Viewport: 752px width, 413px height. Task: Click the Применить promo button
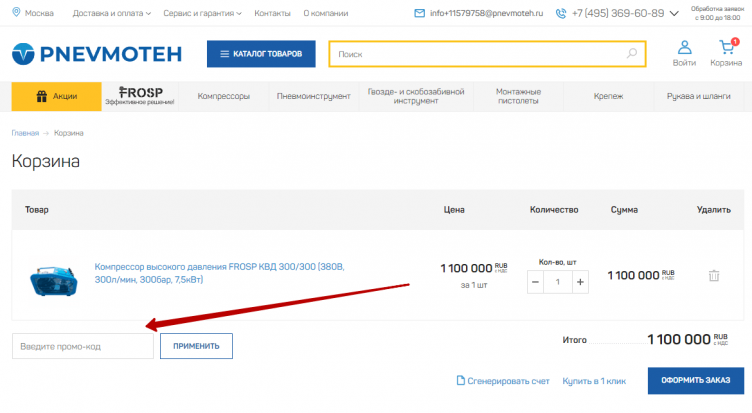pos(196,346)
